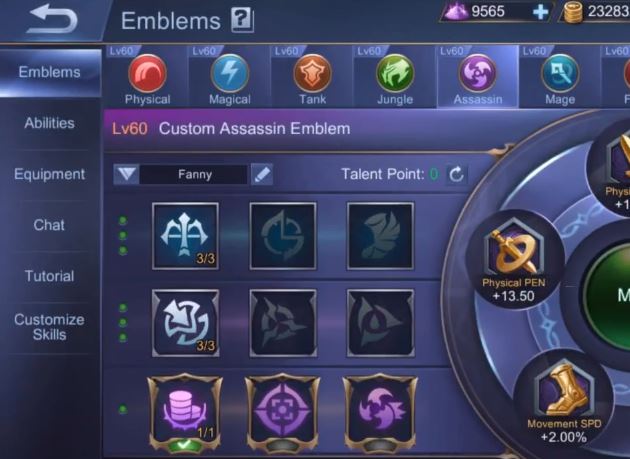Choose the Jungle emblem

(x=395, y=74)
